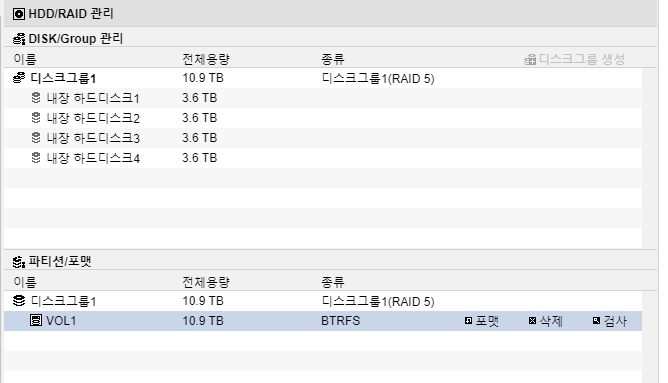Select the 내장 하드디스크1 row
Image resolution: width=668 pixels, height=383 pixels.
323,98
